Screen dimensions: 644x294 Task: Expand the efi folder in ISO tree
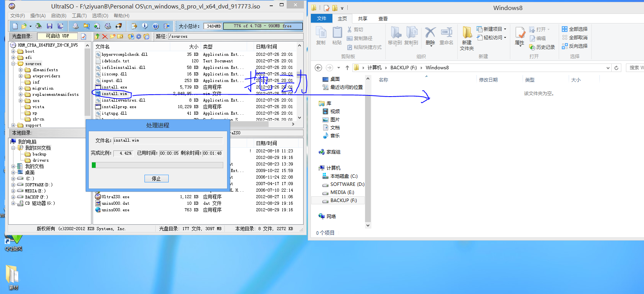(13, 57)
